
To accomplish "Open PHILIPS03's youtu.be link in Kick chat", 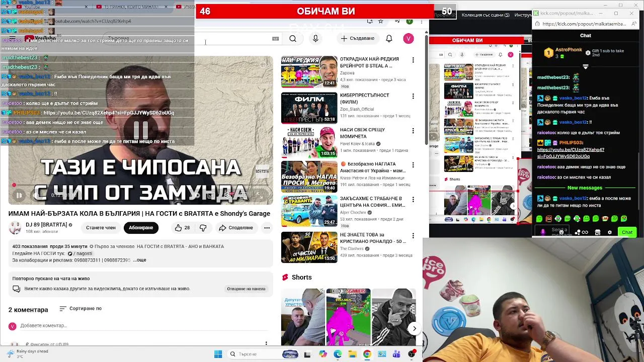I will pos(571,153).
